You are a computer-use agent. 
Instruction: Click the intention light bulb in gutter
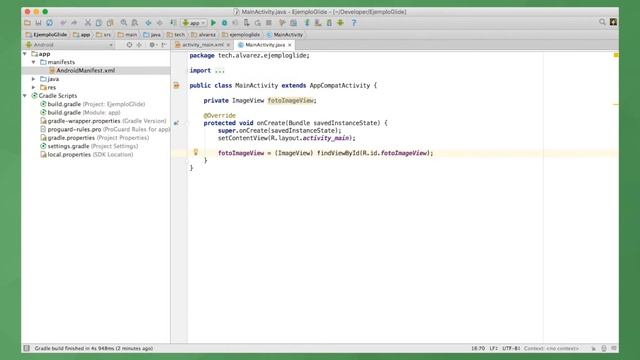pyautogui.click(x=196, y=152)
